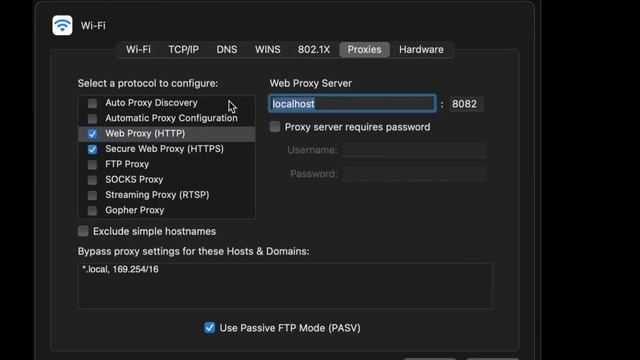Uncheck Web Proxy (HTTP) checkbox
The width and height of the screenshot is (640, 360).
(x=92, y=134)
